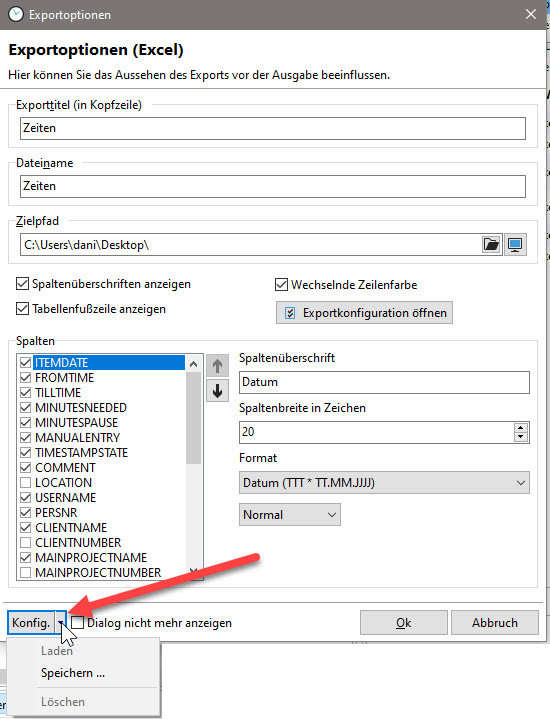Image resolution: width=550 pixels, height=719 pixels.
Task: Move selected column down with arrow
Action: coord(217,391)
